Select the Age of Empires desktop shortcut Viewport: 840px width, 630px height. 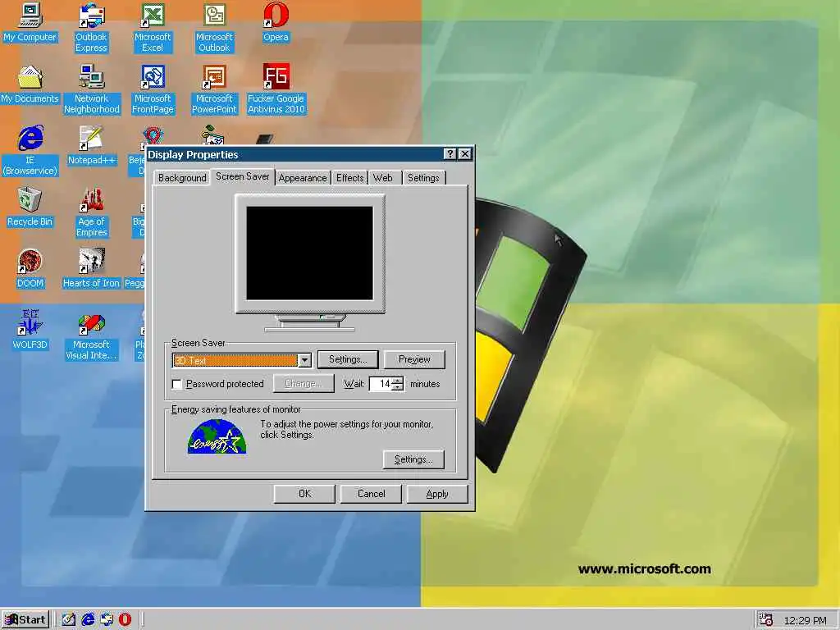click(x=92, y=212)
